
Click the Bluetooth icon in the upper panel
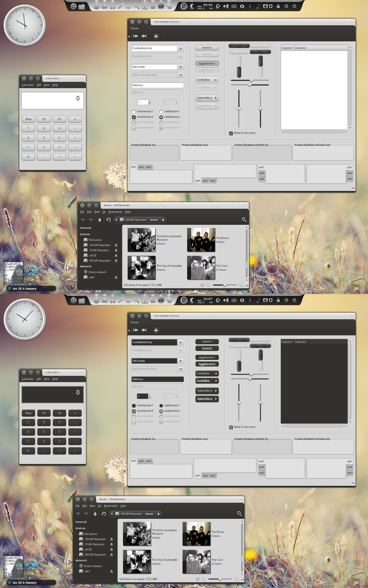[x=250, y=6]
